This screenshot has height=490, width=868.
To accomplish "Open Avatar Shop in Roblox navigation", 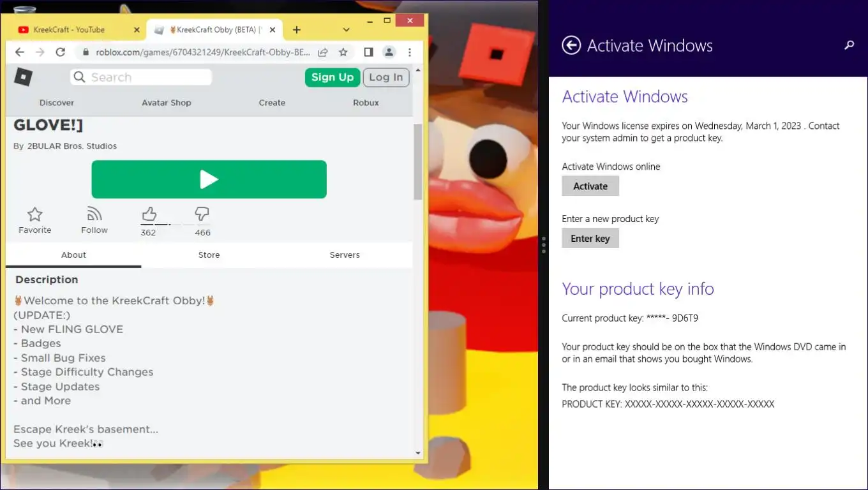I will coord(167,103).
